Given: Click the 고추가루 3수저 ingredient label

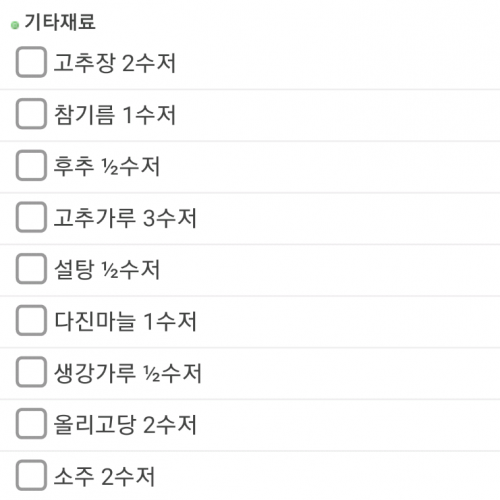Looking at the screenshot, I should pyautogui.click(x=125, y=218).
